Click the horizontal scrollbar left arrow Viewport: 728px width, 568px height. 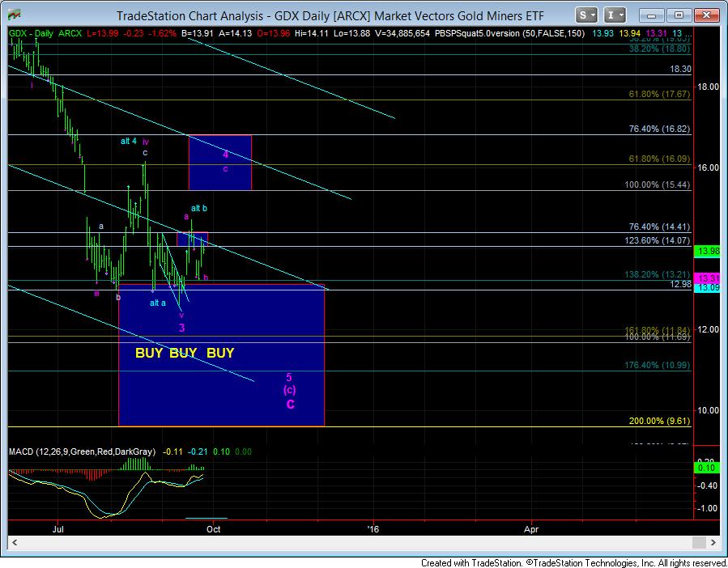click(15, 542)
